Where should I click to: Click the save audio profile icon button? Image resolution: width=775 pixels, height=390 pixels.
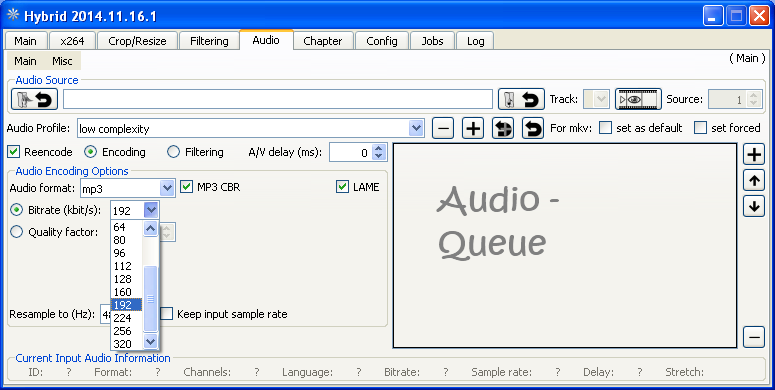coord(503,129)
